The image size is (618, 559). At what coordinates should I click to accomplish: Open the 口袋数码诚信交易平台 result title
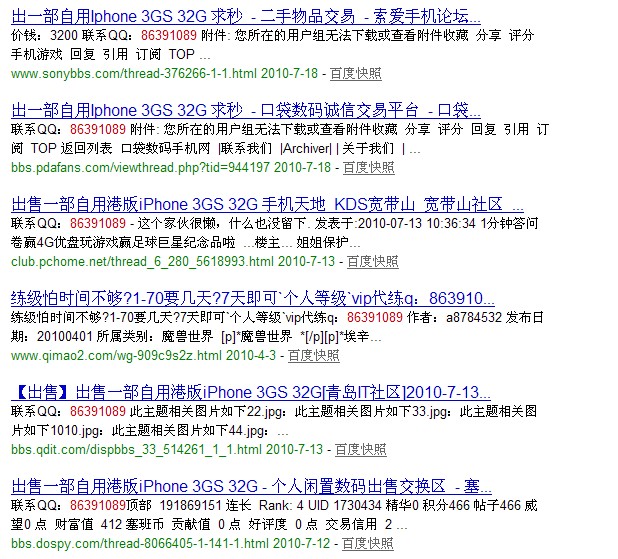[x=246, y=110]
